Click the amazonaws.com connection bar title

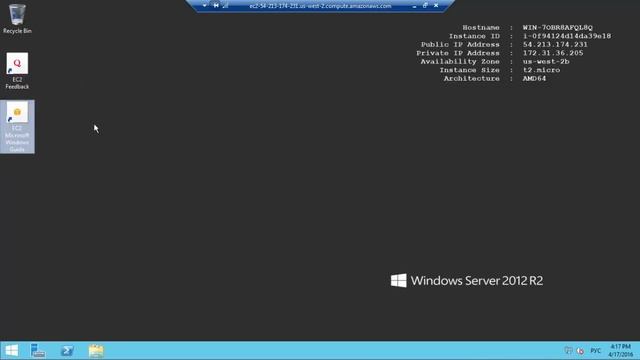click(x=320, y=6)
